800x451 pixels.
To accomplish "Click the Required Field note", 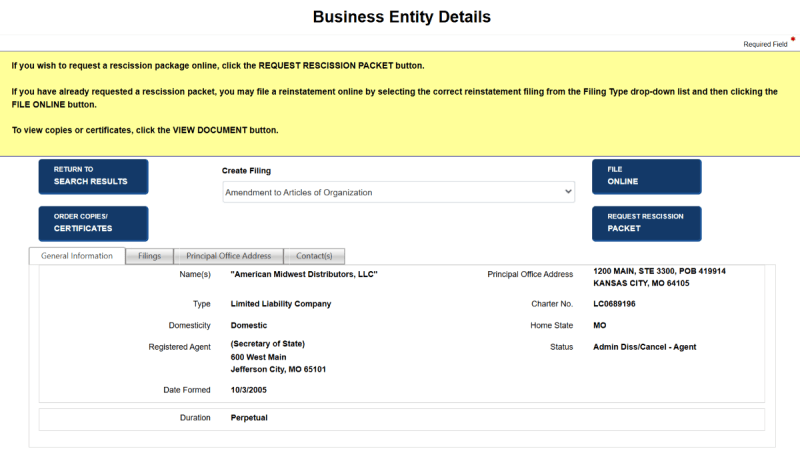I will [765, 44].
